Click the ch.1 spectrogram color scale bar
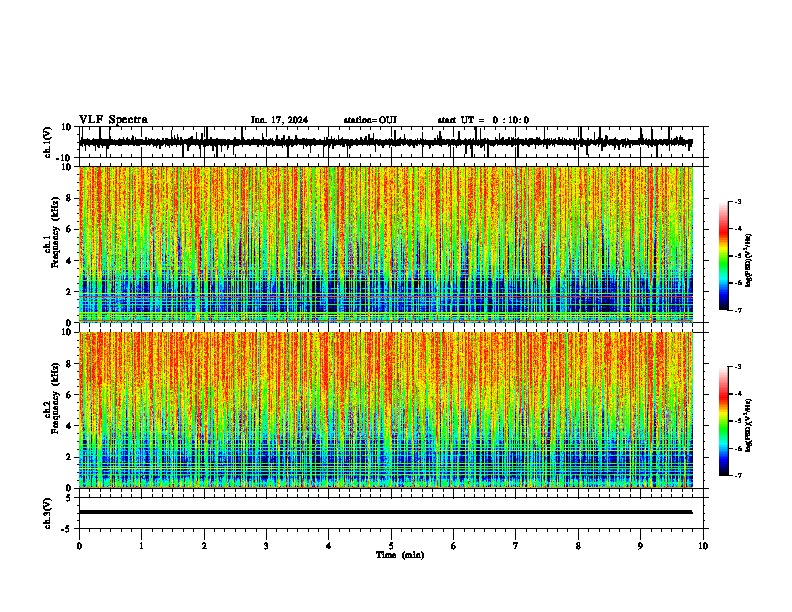Screen dimensions: 792x612 (x=724, y=256)
